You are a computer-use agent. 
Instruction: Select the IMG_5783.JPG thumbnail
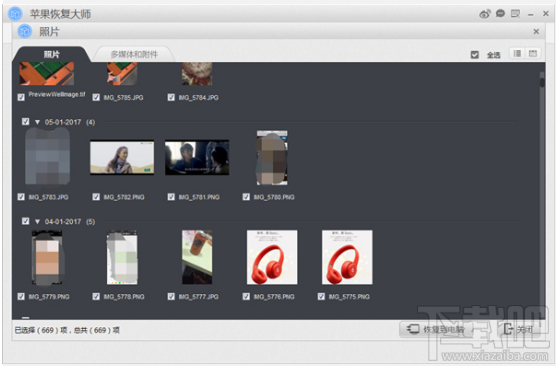pyautogui.click(x=47, y=157)
